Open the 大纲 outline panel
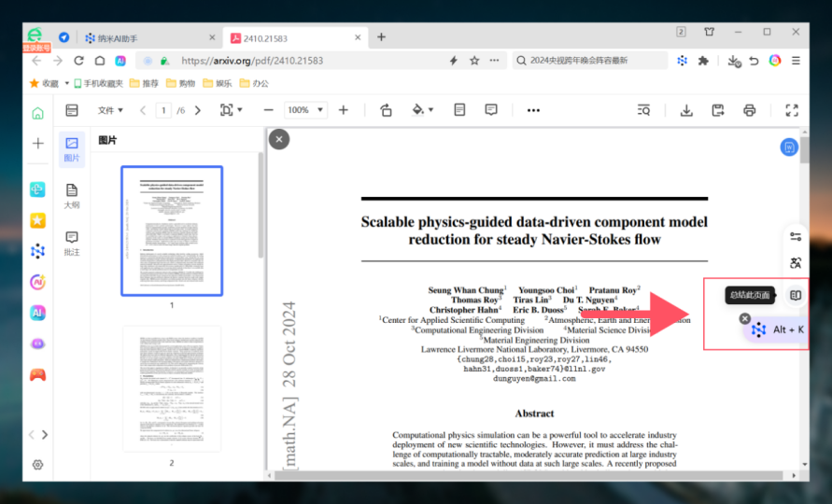832x504 pixels. click(72, 195)
